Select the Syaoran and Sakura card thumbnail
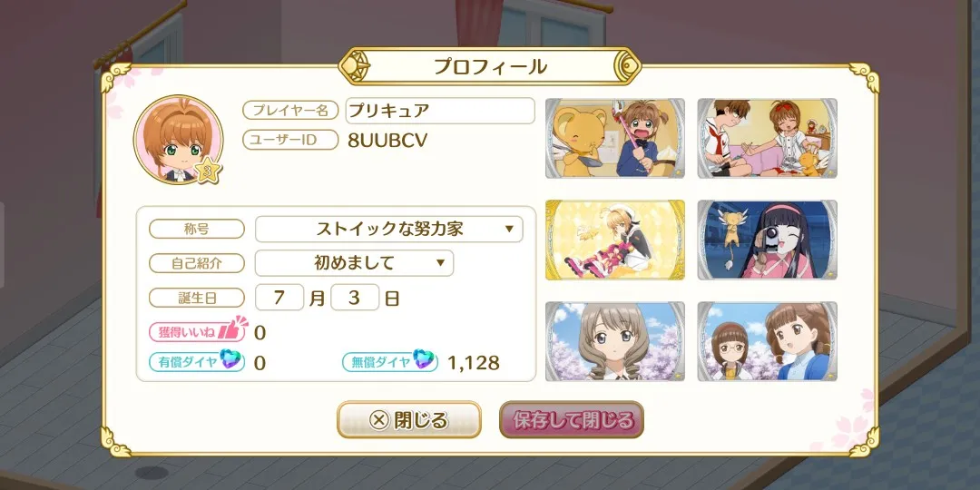Viewport: 980px width, 490px height. pos(768,138)
